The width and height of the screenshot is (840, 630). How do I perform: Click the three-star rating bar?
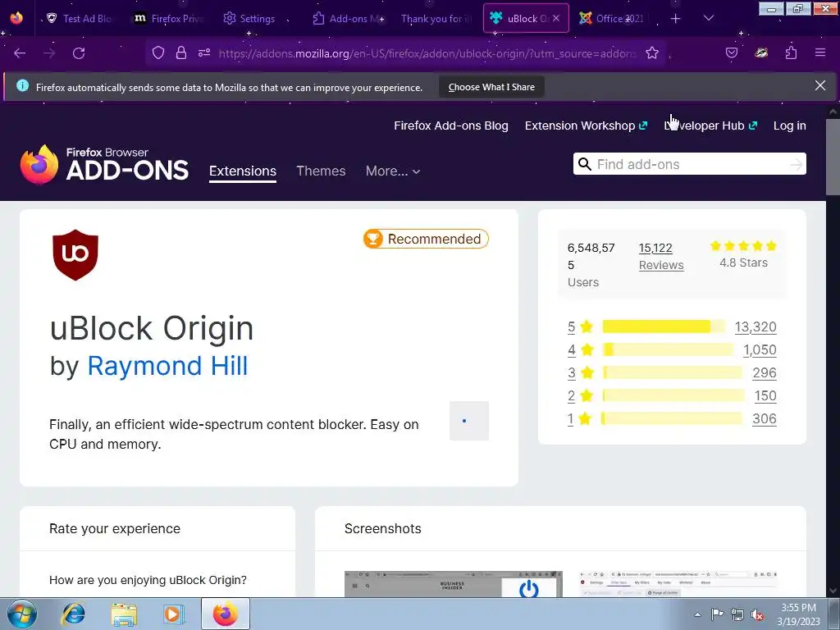(673, 372)
